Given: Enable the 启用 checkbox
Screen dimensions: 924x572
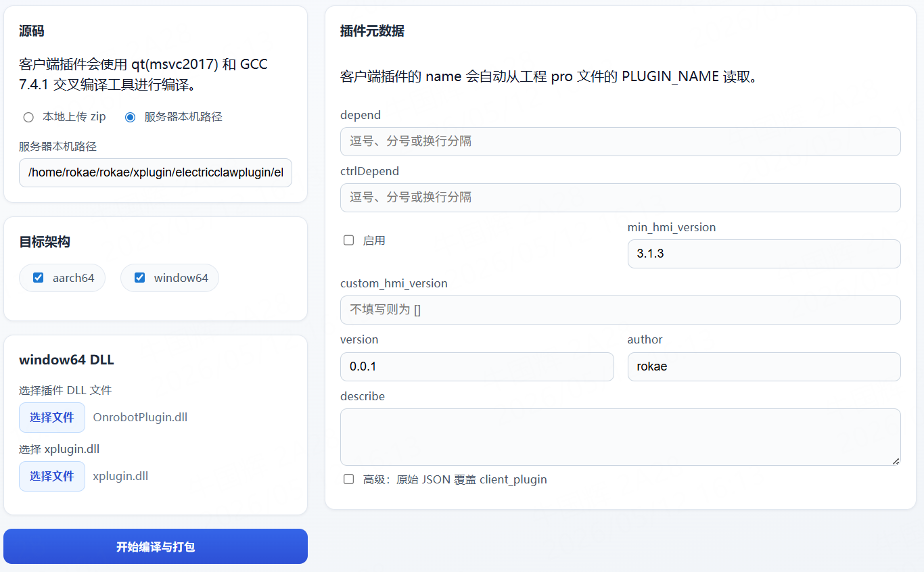Looking at the screenshot, I should pyautogui.click(x=349, y=240).
